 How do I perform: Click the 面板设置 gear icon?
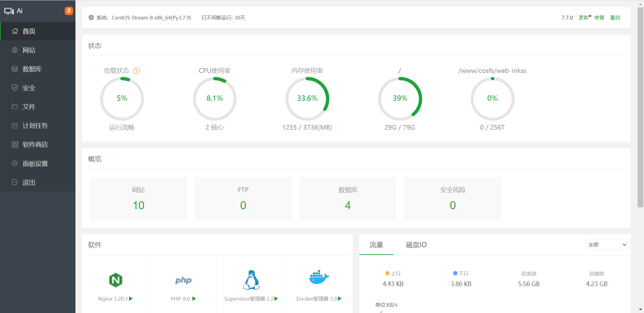click(x=15, y=164)
